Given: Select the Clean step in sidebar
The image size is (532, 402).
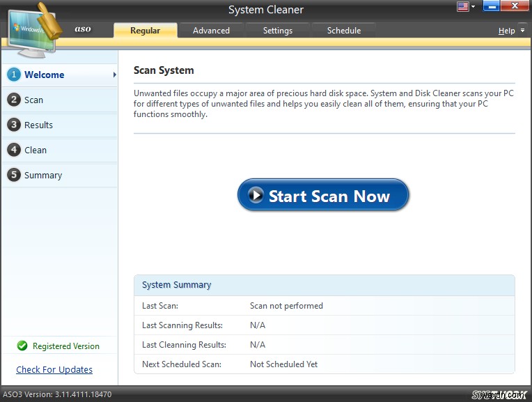Looking at the screenshot, I should [60, 150].
